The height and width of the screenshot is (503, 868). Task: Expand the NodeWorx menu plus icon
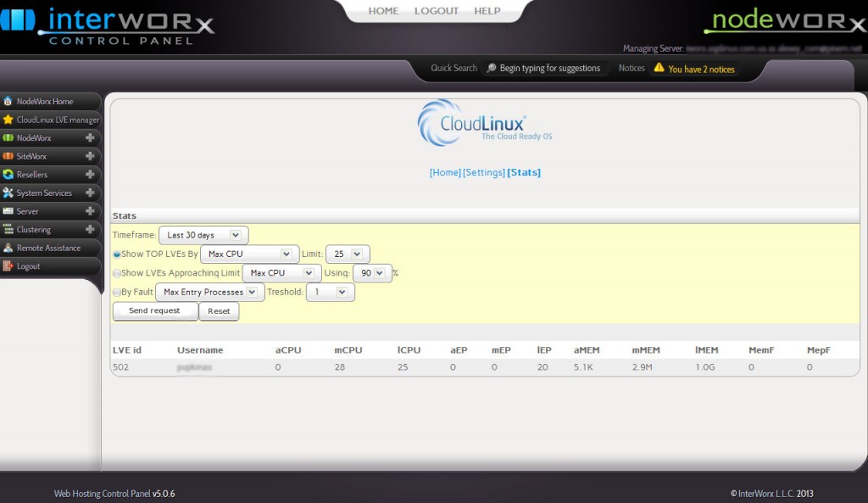tap(90, 137)
